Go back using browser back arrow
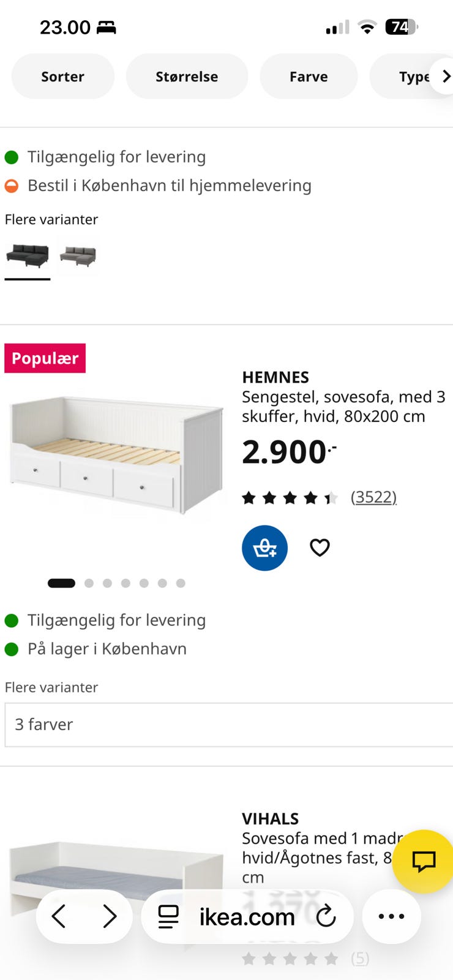Image resolution: width=453 pixels, height=980 pixels. [59, 916]
